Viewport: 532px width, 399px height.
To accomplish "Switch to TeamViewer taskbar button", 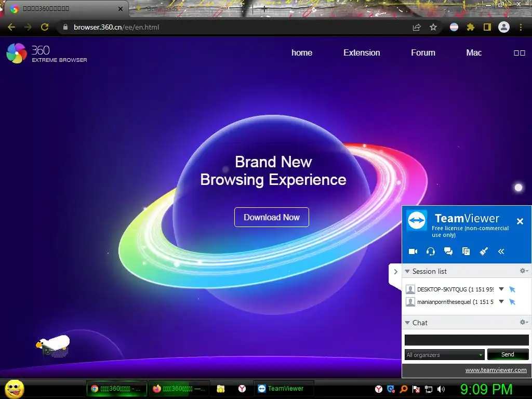I will click(x=284, y=389).
